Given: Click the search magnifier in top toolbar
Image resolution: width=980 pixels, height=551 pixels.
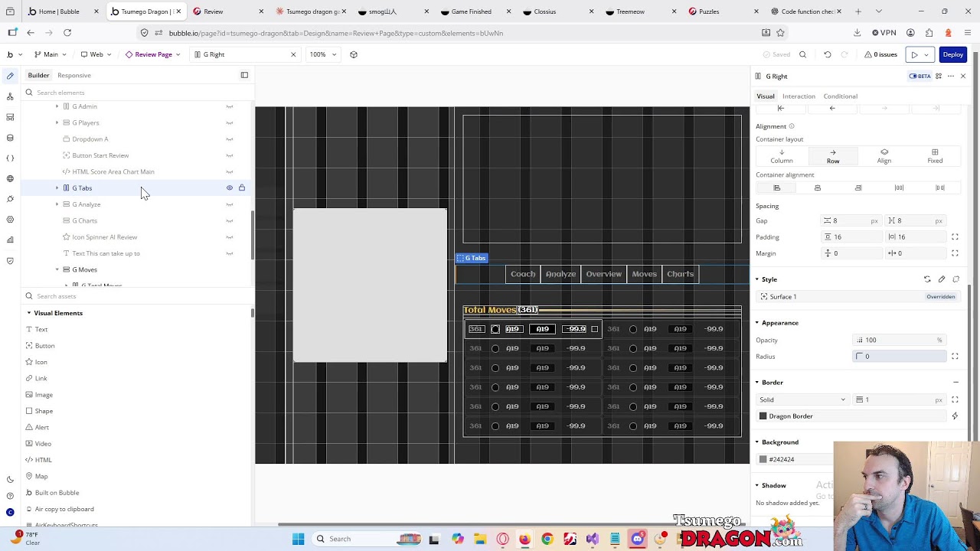Looking at the screenshot, I should click(802, 54).
